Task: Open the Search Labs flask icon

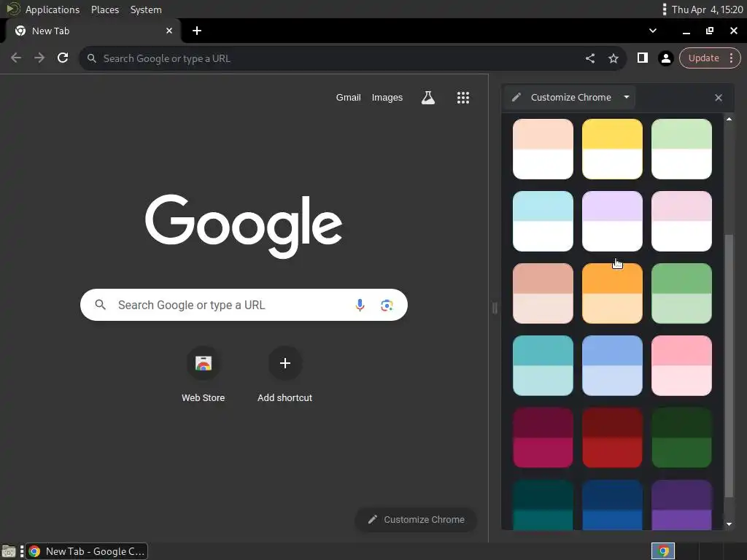Action: (427, 98)
